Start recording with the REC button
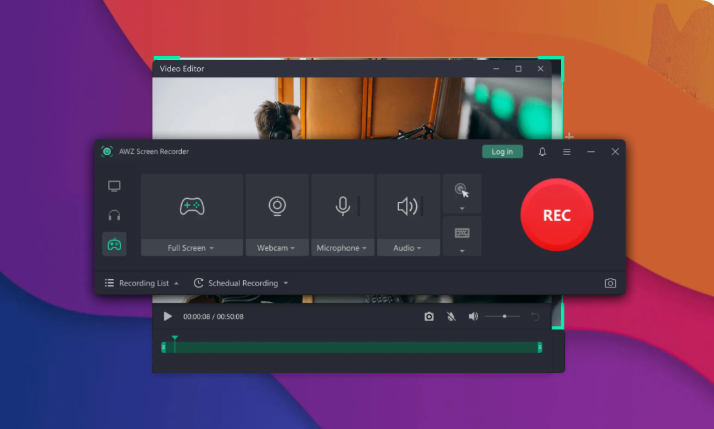 point(556,215)
